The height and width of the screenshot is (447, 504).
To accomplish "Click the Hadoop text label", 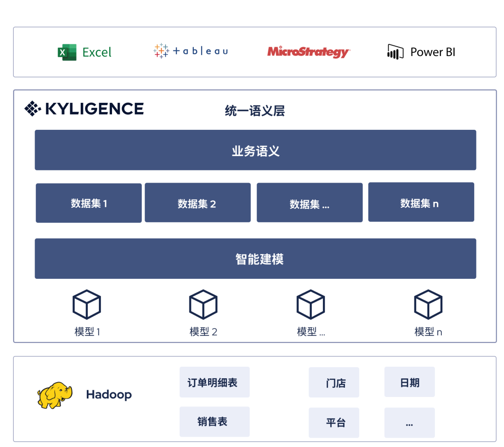I will 109,395.
